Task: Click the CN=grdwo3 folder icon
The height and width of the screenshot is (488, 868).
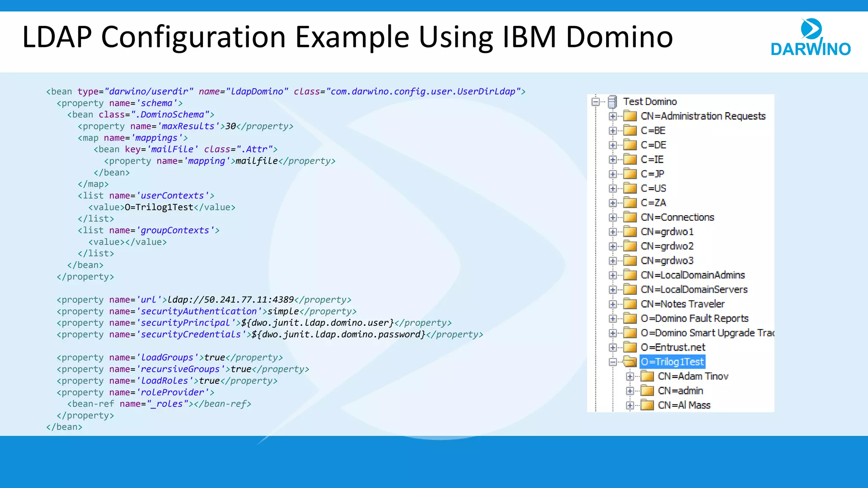Action: 630,261
